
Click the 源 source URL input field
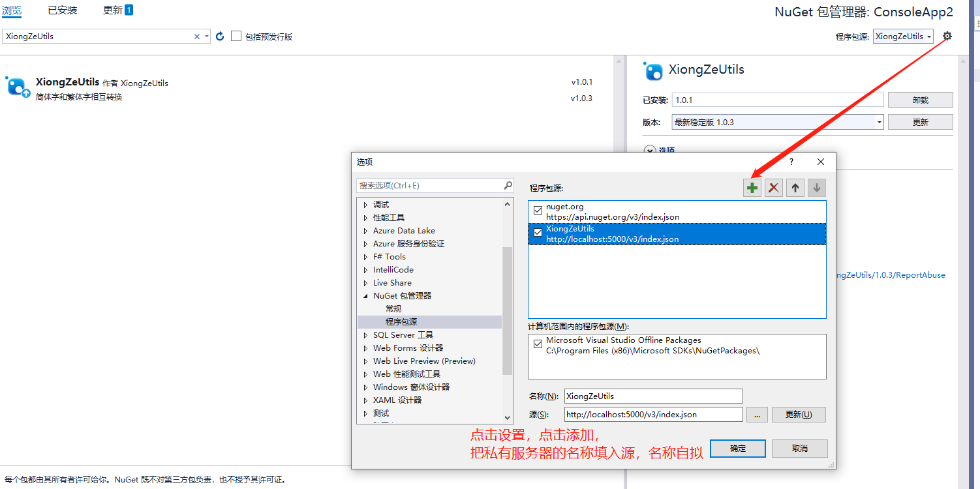coord(653,415)
